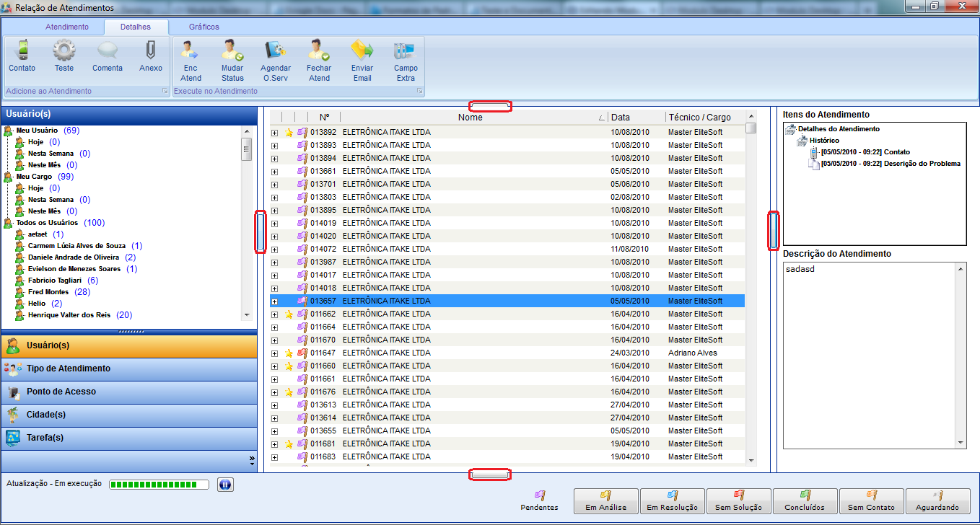Expand the selected row 013657
The height and width of the screenshot is (525, 980).
click(274, 301)
